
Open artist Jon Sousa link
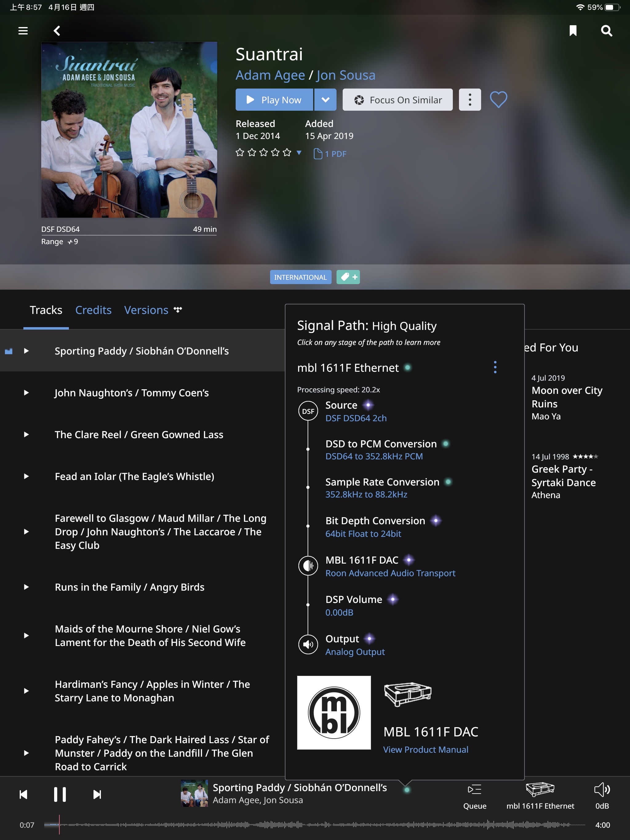[346, 75]
